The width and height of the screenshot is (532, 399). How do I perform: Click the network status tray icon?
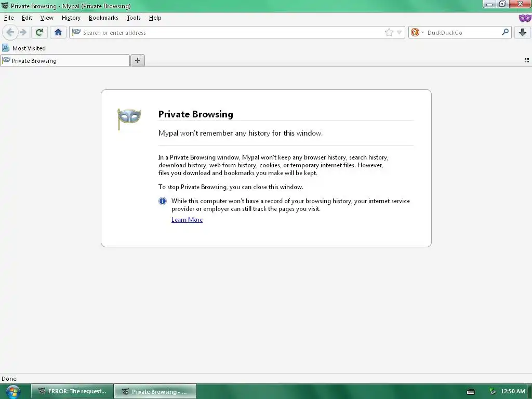(x=493, y=392)
